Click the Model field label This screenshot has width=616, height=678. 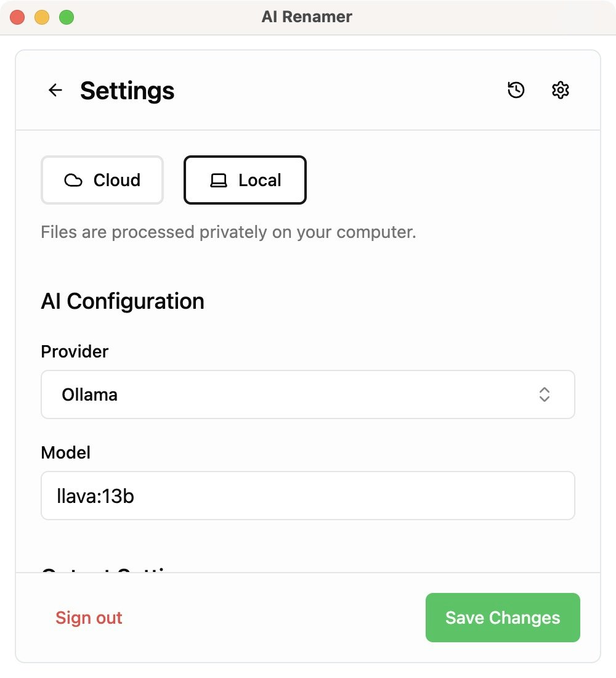point(65,452)
